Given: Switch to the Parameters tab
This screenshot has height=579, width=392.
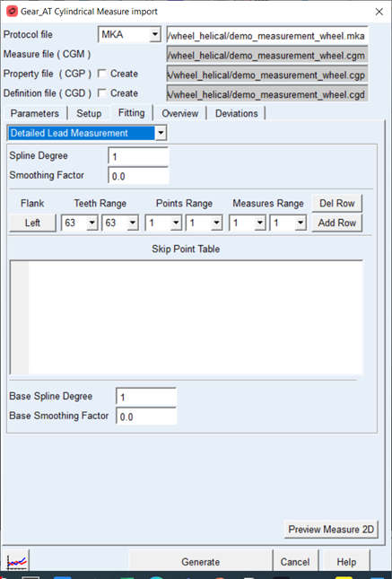Looking at the screenshot, I should click(35, 113).
